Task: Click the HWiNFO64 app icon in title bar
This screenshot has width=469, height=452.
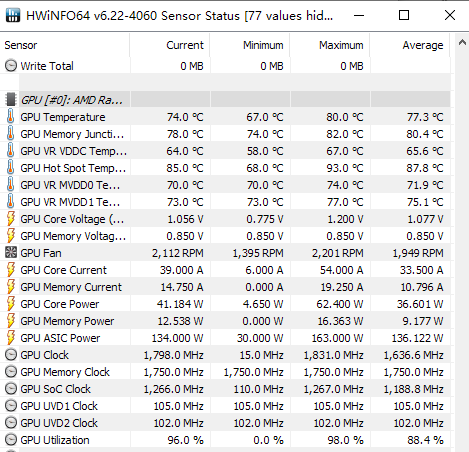Action: (13, 15)
